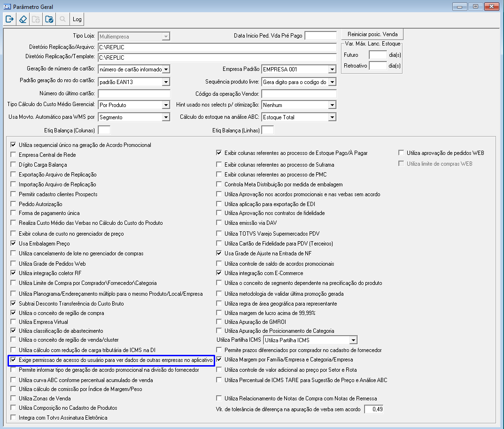Viewport: 504px width, 429px height.
Task: Click the eraser clear toolbar icon
Action: [x=23, y=19]
